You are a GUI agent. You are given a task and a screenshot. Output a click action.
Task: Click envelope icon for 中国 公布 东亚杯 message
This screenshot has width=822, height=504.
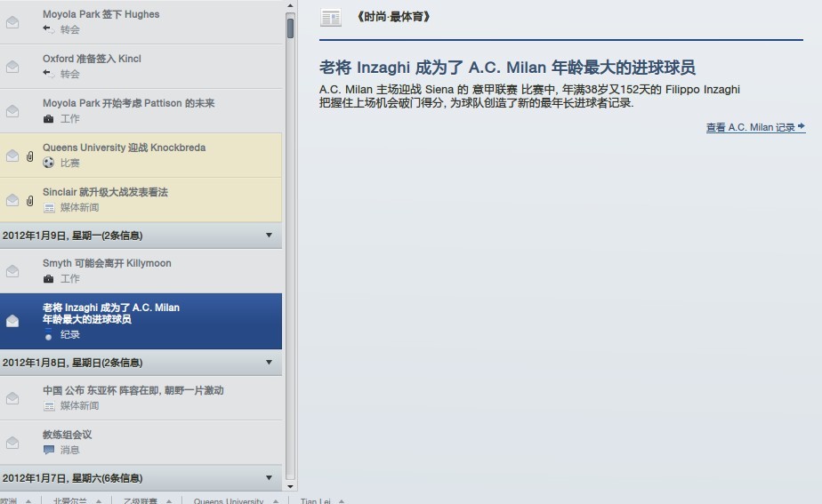(x=12, y=399)
